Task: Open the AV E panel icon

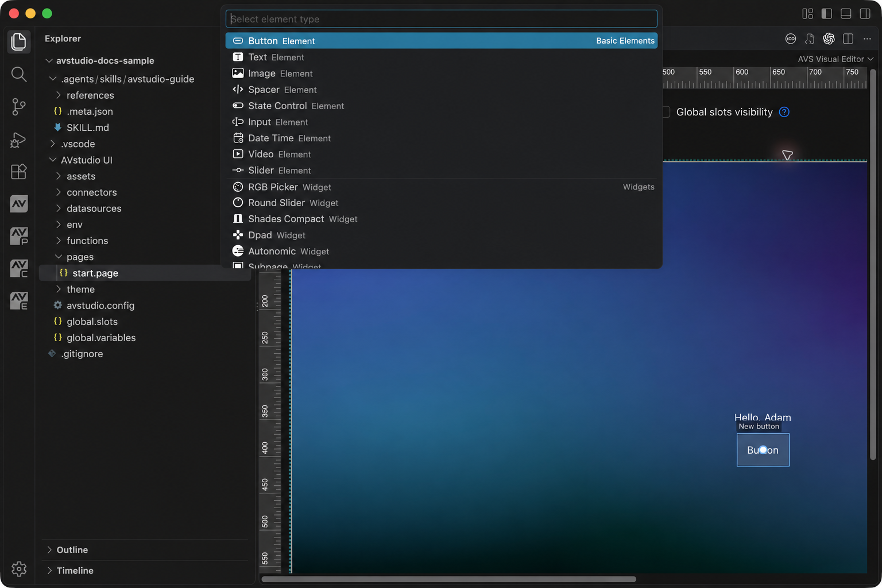Action: point(19,300)
